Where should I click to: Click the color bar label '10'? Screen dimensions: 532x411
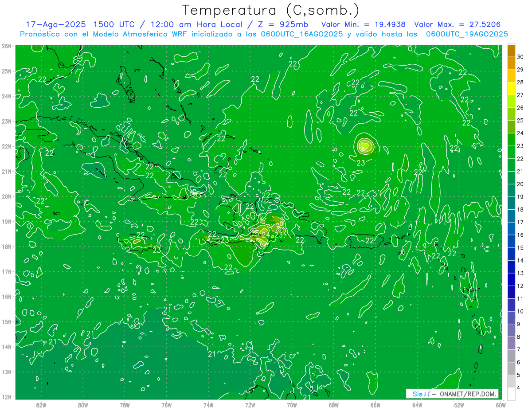point(520,311)
